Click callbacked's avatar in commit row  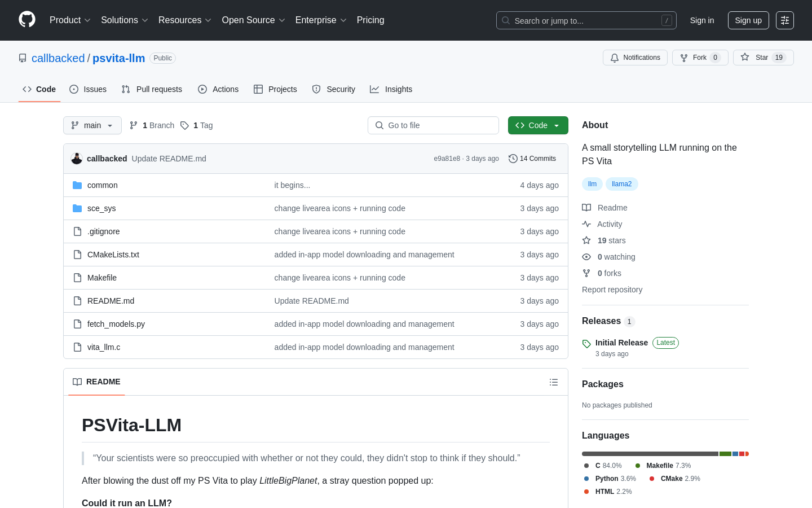(77, 159)
